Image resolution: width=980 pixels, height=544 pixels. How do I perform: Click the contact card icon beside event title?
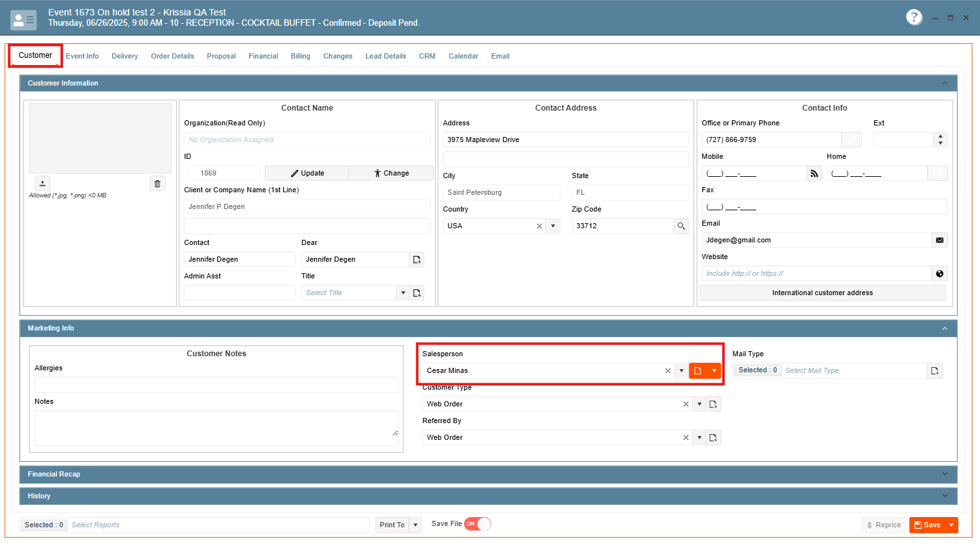click(x=24, y=20)
